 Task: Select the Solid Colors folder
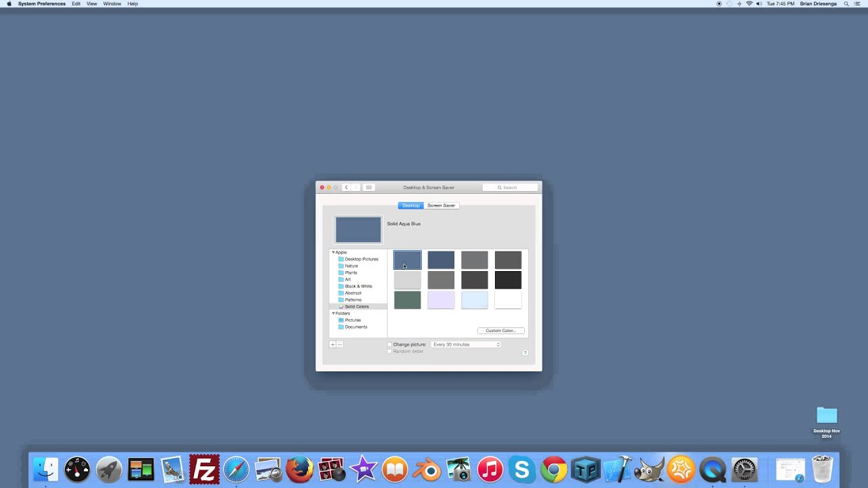point(357,306)
